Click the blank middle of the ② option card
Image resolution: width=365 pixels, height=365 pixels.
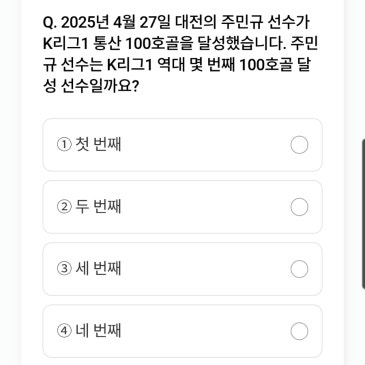206,207
